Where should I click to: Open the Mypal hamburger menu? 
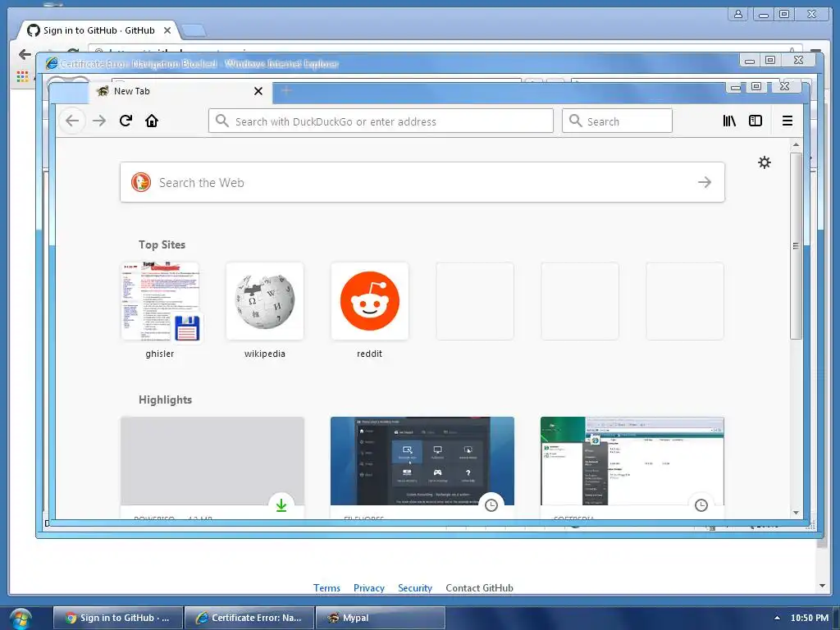point(787,121)
